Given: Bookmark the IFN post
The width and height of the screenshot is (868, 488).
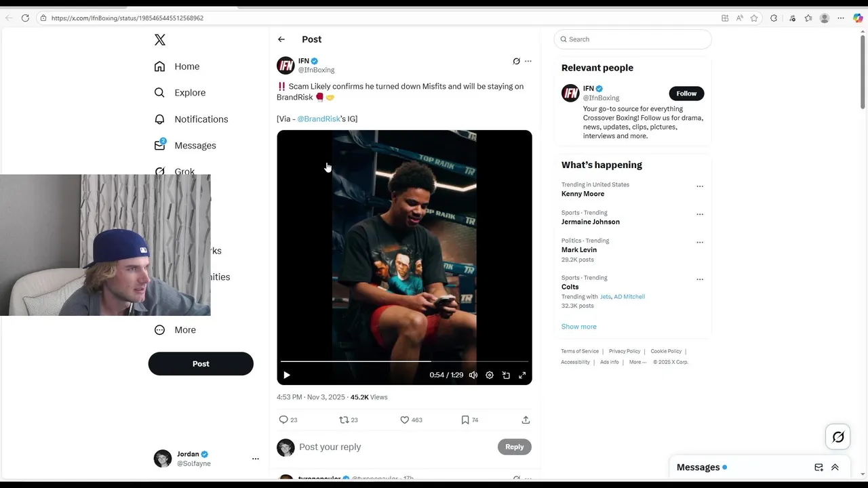Looking at the screenshot, I should [x=465, y=420].
